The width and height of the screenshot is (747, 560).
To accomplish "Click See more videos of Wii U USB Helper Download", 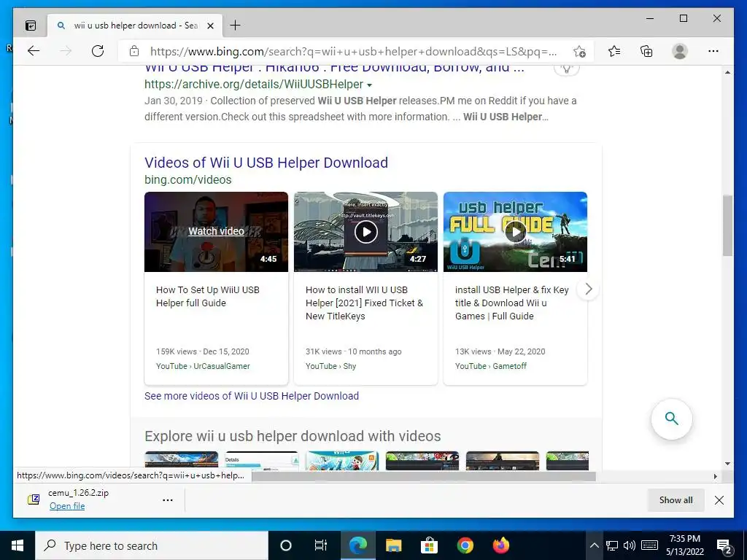I will (252, 396).
